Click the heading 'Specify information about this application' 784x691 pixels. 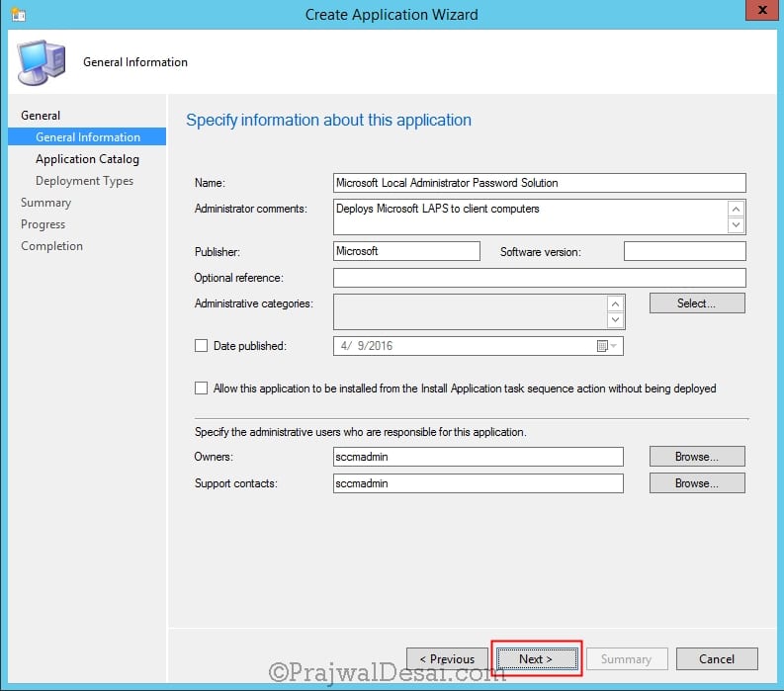tap(328, 120)
